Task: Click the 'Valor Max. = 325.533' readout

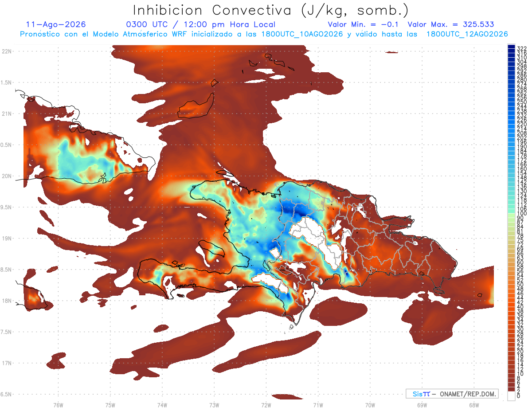Action: [x=451, y=24]
